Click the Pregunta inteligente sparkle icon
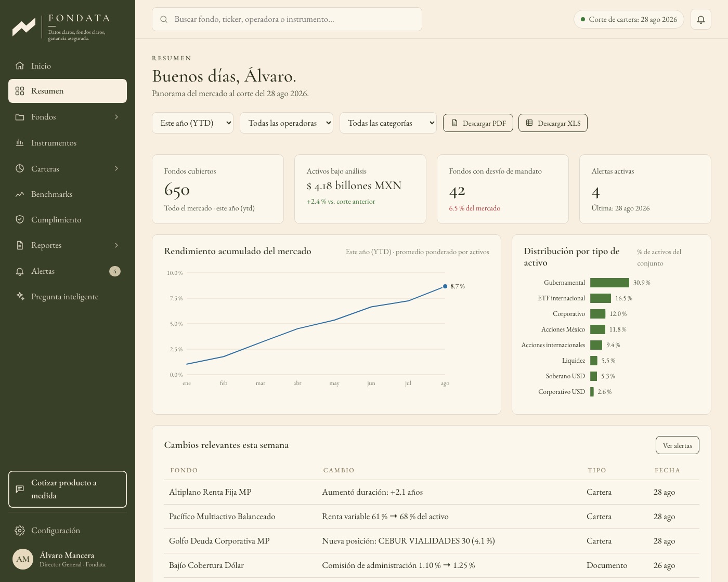 (x=20, y=296)
